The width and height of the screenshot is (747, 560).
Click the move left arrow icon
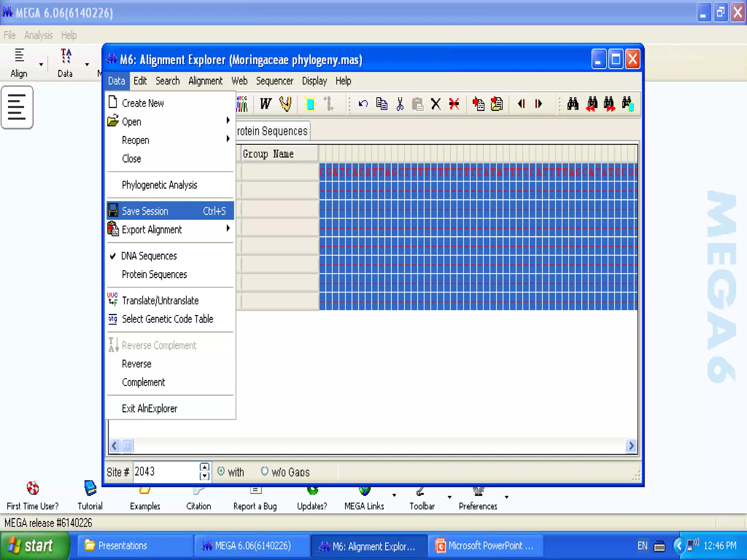(521, 104)
